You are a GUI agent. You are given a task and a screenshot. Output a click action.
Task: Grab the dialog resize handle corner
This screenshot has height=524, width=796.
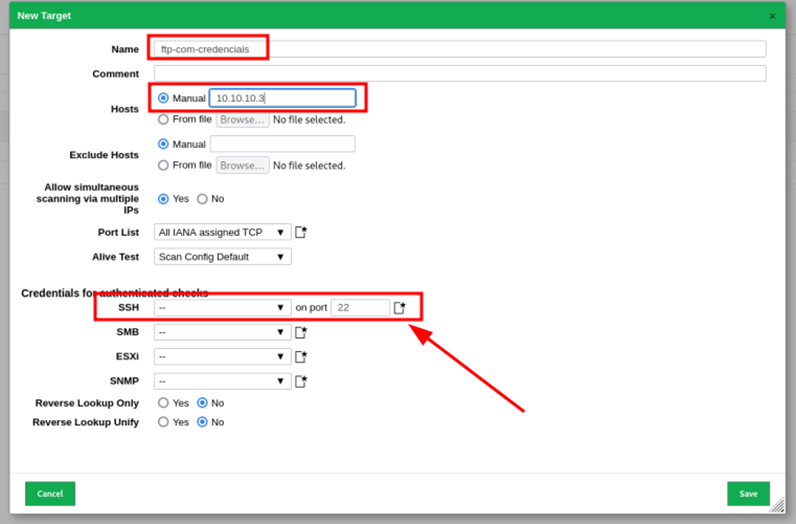point(777,505)
